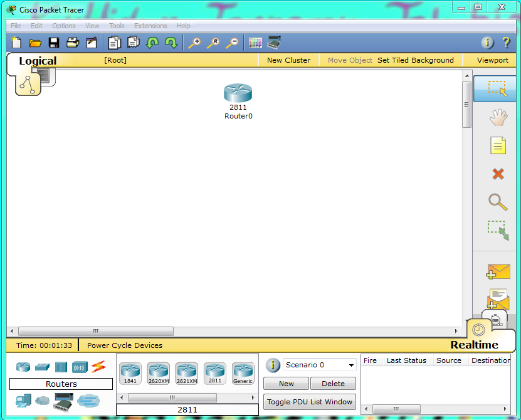Click Set Tiled Background
The image size is (521, 420).
coord(415,60)
